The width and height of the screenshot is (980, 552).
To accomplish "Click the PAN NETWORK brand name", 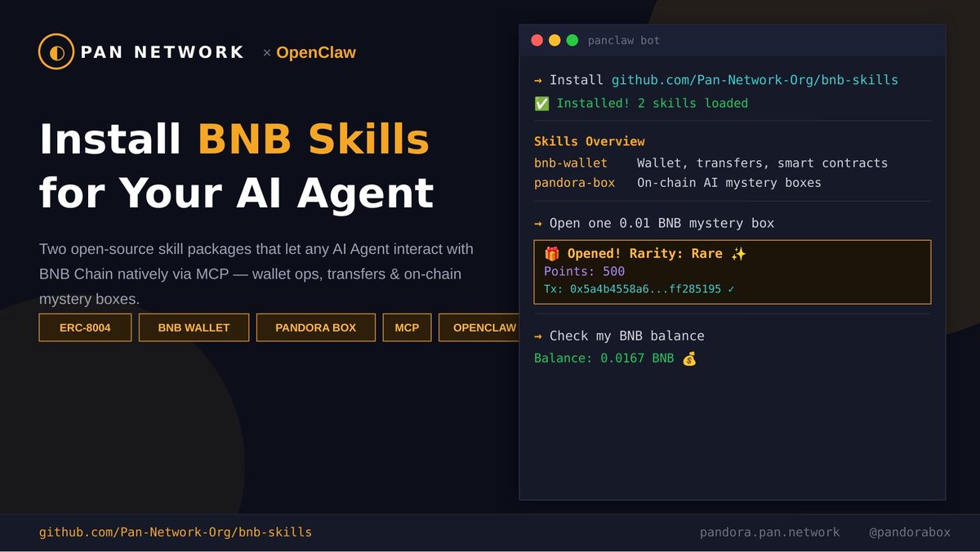I will [x=162, y=52].
